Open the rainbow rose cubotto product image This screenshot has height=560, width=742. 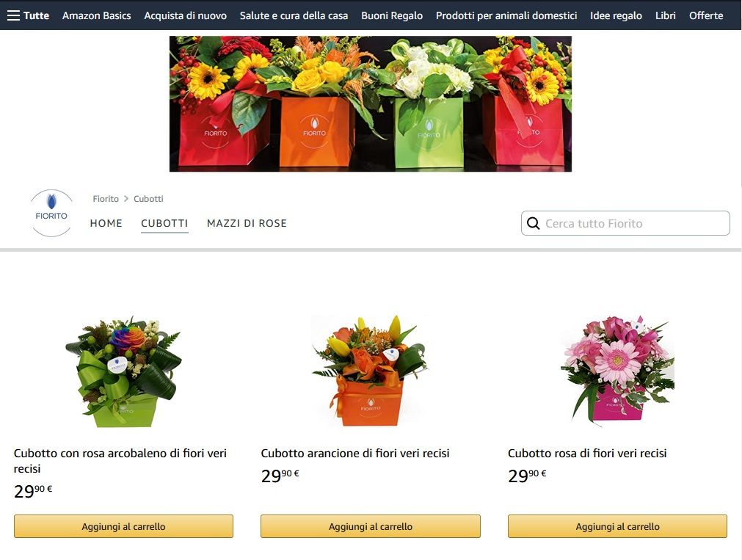pos(123,371)
